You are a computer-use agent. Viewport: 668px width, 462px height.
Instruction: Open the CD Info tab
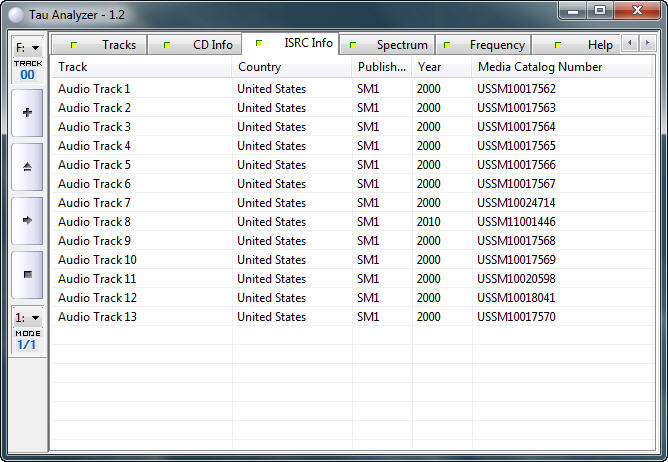point(202,45)
